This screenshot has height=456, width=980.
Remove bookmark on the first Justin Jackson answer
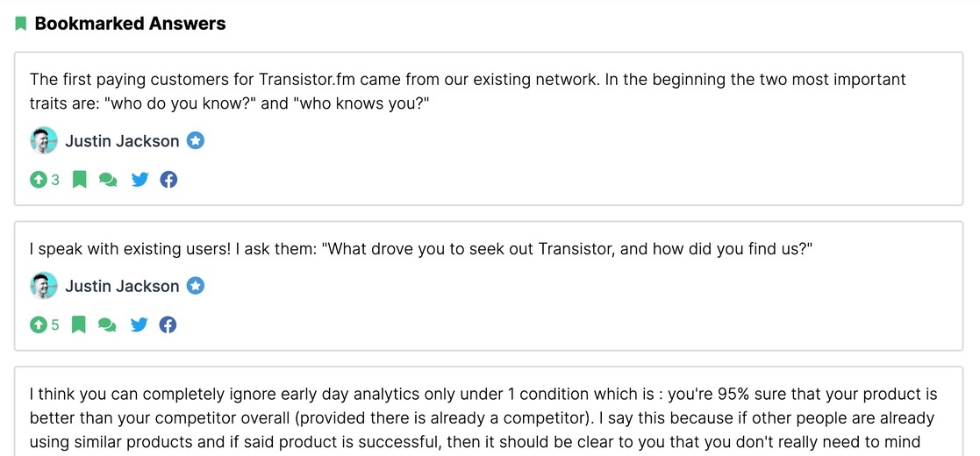79,180
